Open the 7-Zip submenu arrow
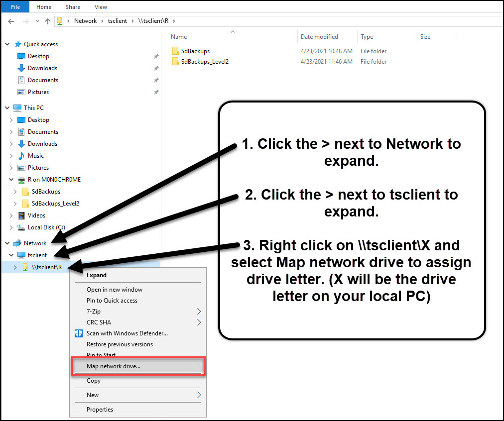Screen dimensions: 504x421 [x=199, y=312]
